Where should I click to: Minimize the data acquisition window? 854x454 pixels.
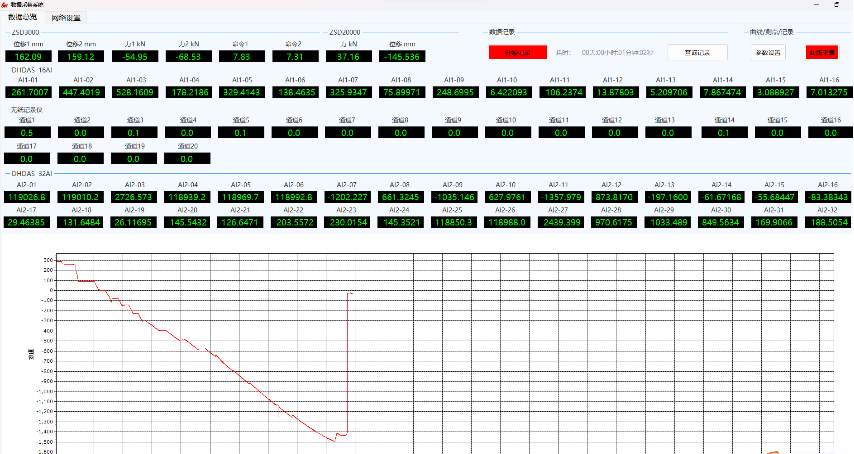pyautogui.click(x=816, y=4)
